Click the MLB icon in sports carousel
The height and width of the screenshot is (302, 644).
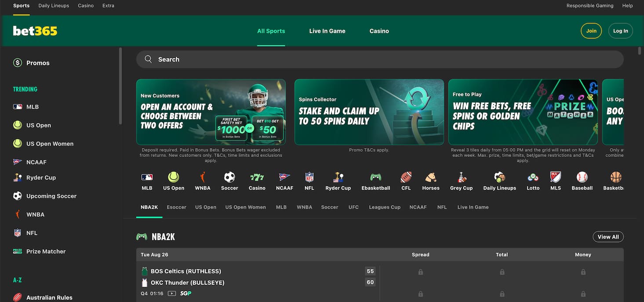pos(147,177)
